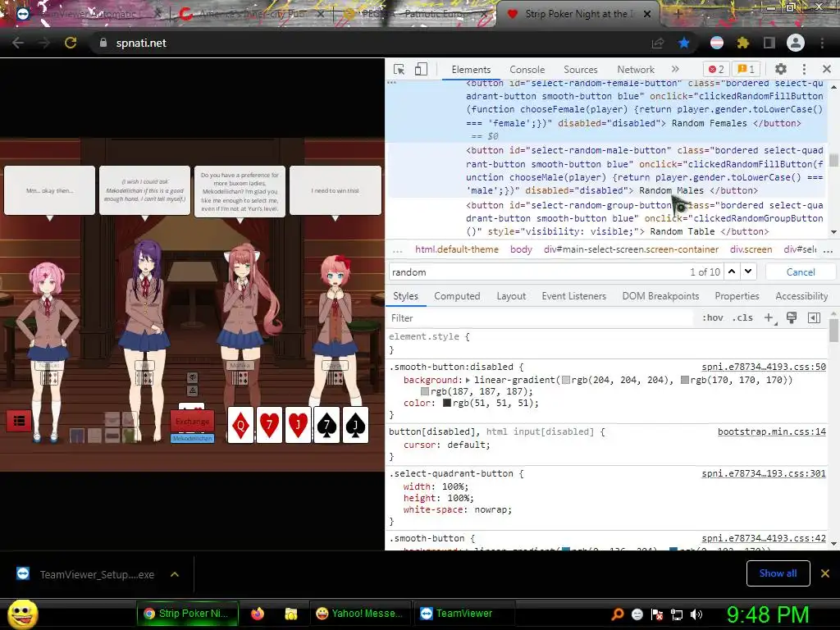Screen dimensions: 840x630
Task: Open spni.e78734...4193.css:50 source link
Action: point(764,367)
